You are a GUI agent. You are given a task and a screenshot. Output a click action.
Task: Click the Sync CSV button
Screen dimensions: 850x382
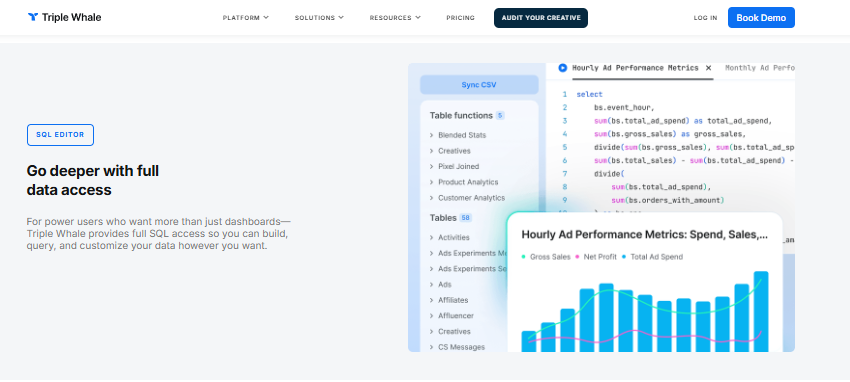tap(479, 85)
